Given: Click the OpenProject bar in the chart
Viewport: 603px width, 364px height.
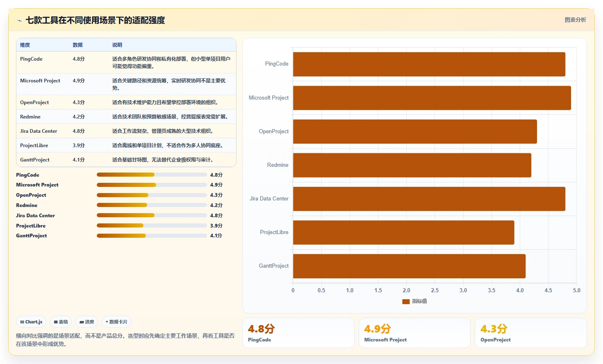Looking at the screenshot, I should (x=415, y=132).
